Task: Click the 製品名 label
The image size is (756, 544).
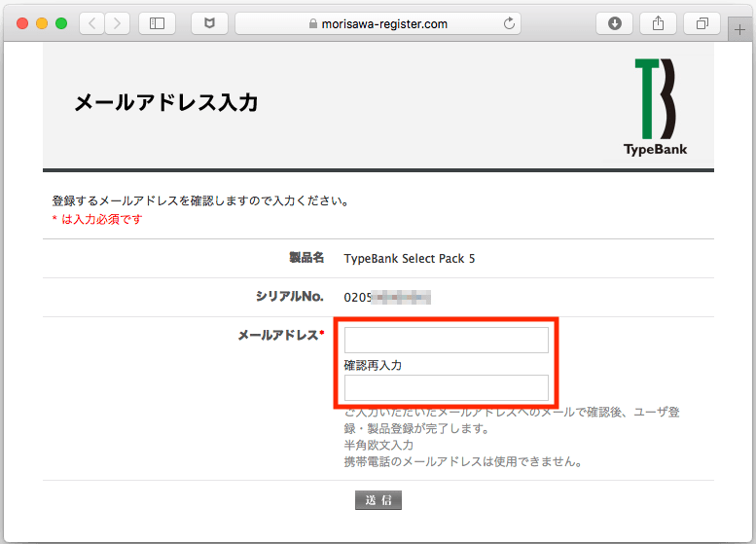Action: point(306,258)
